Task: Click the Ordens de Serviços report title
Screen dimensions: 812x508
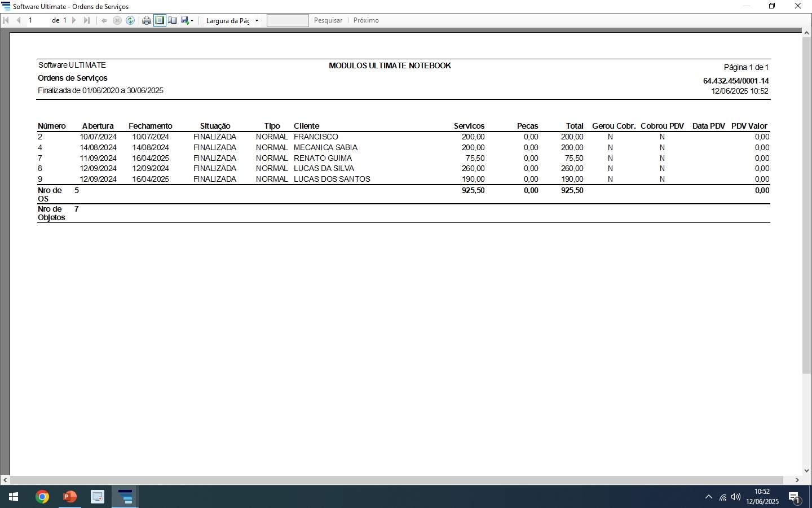Action: point(72,78)
